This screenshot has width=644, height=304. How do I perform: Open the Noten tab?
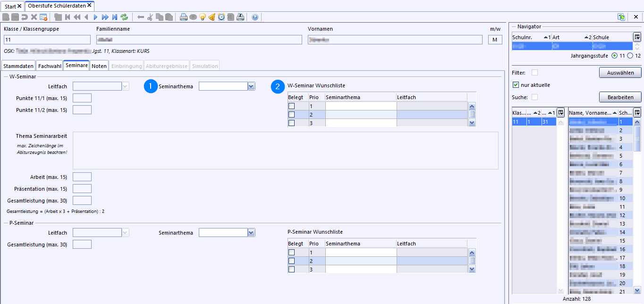pos(99,66)
